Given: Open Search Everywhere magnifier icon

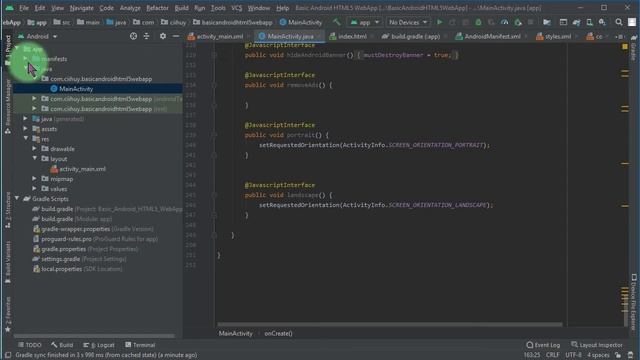Looking at the screenshot, I should (619, 22).
